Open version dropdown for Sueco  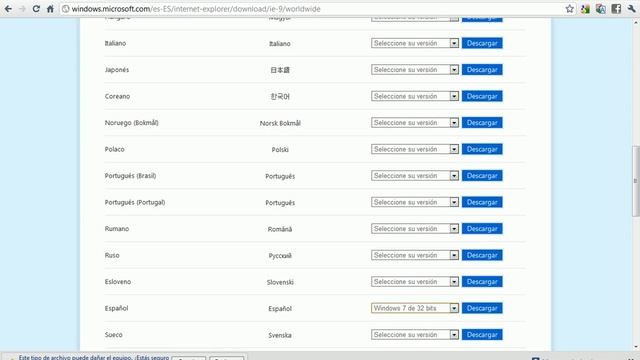[x=415, y=335]
